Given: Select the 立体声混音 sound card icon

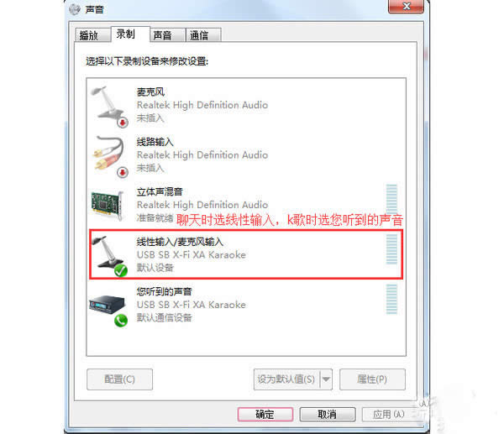Looking at the screenshot, I should [108, 206].
